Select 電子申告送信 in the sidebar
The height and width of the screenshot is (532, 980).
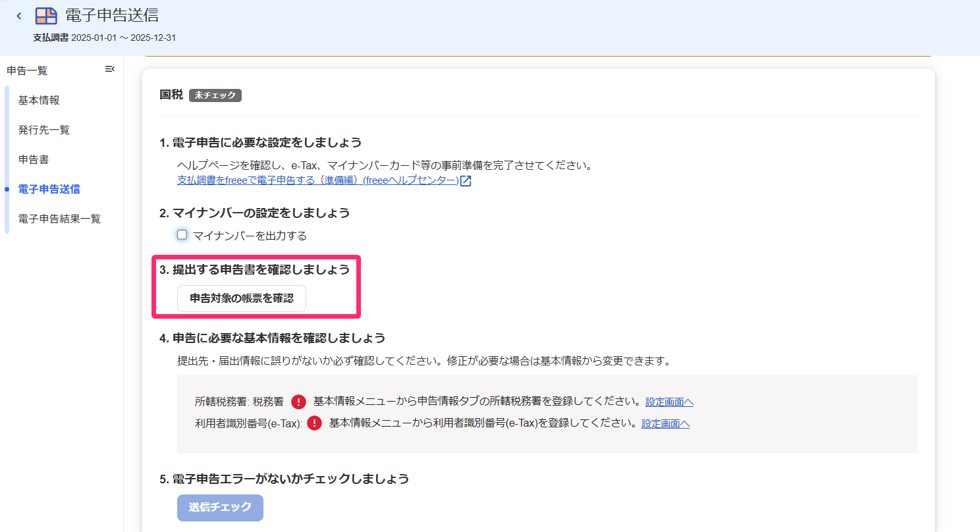49,189
